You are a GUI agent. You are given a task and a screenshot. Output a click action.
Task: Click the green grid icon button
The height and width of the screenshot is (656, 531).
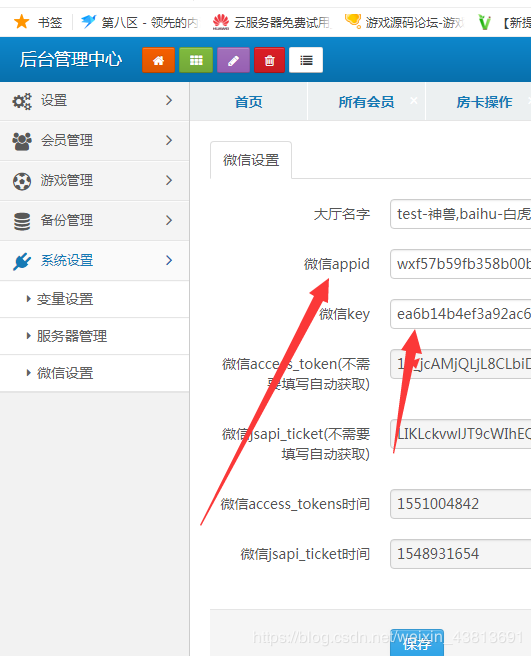point(196,60)
